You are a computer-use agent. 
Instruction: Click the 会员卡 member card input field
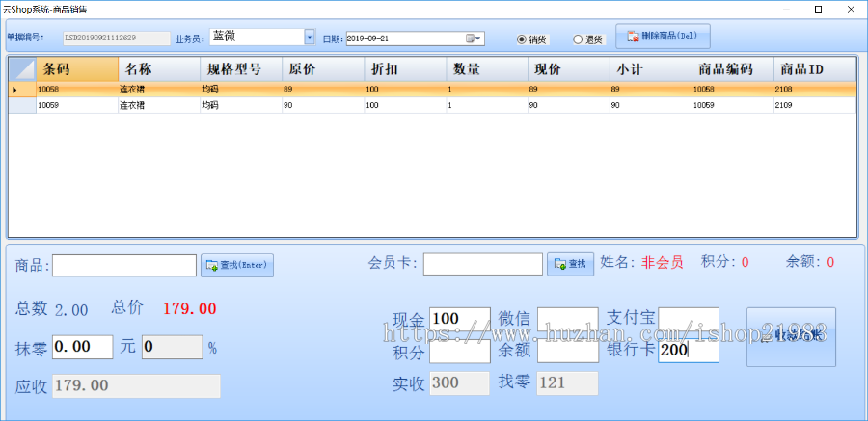coord(482,264)
